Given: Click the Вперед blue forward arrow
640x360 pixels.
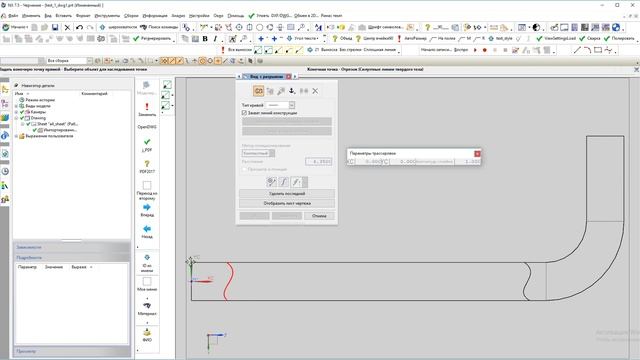Looking at the screenshot, I should coord(147,207).
